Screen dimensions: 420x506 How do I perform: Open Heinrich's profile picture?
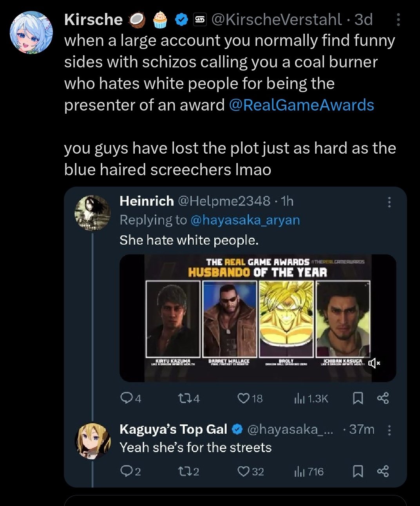point(92,212)
